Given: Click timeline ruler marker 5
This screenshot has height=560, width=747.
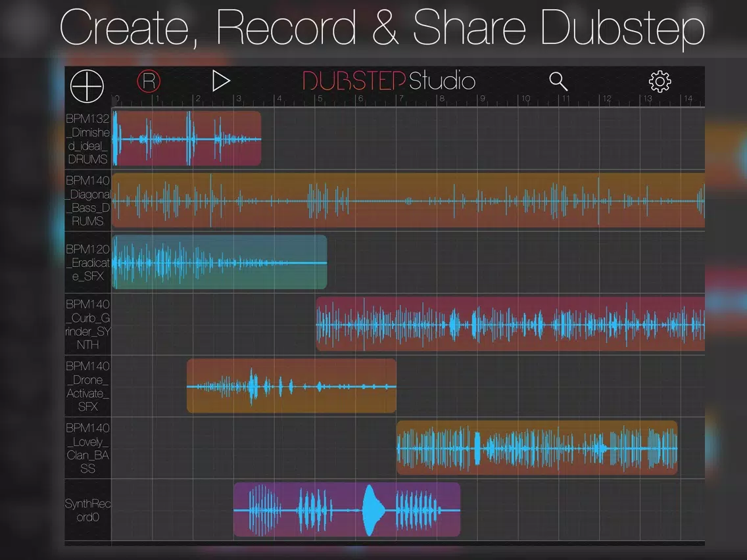Looking at the screenshot, I should tap(320, 99).
